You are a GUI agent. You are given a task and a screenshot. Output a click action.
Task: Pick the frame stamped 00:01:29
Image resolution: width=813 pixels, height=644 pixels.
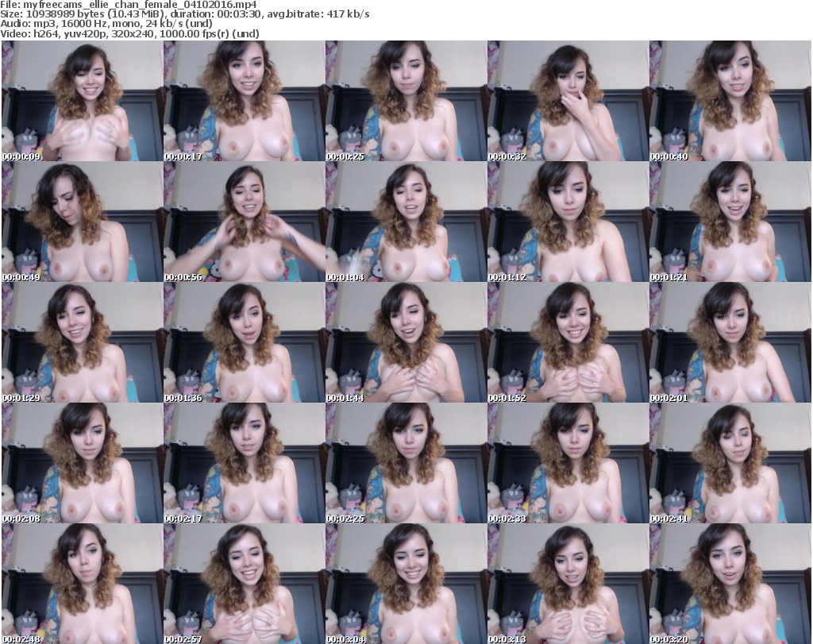pos(83,343)
